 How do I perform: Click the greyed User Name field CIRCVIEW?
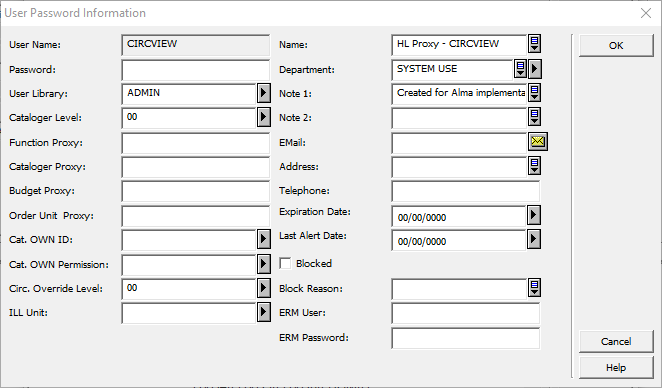[195, 45]
